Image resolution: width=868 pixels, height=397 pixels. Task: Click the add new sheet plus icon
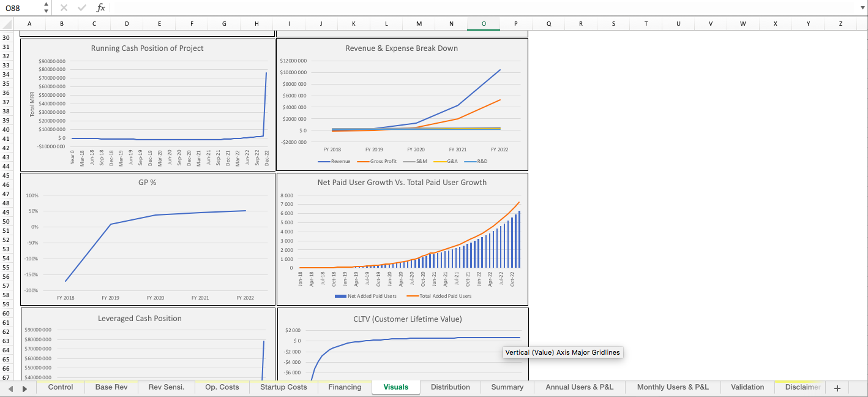coord(837,387)
